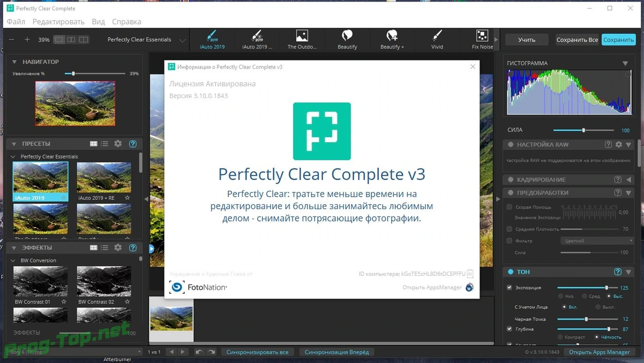Viewport: 644px width, 363px height.
Task: Open RAW settings gear icon
Action: (x=618, y=145)
